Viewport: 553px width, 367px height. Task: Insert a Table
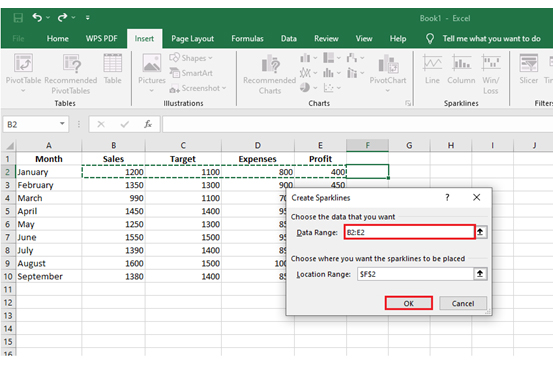coord(113,69)
